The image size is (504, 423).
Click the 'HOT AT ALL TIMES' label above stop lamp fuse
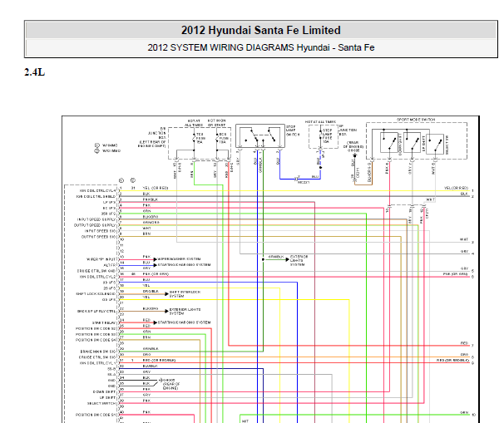click(320, 122)
